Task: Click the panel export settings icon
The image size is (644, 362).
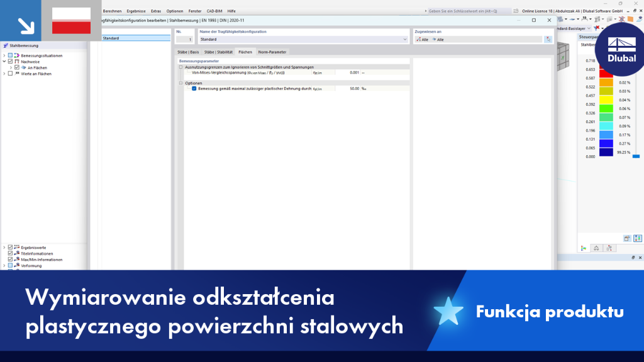Action: click(x=627, y=238)
